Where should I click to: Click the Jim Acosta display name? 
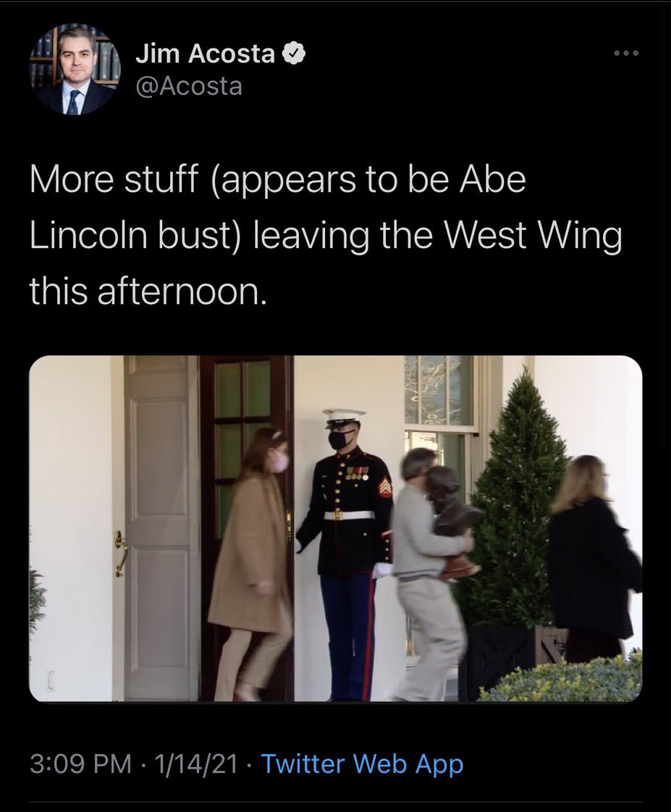205,54
